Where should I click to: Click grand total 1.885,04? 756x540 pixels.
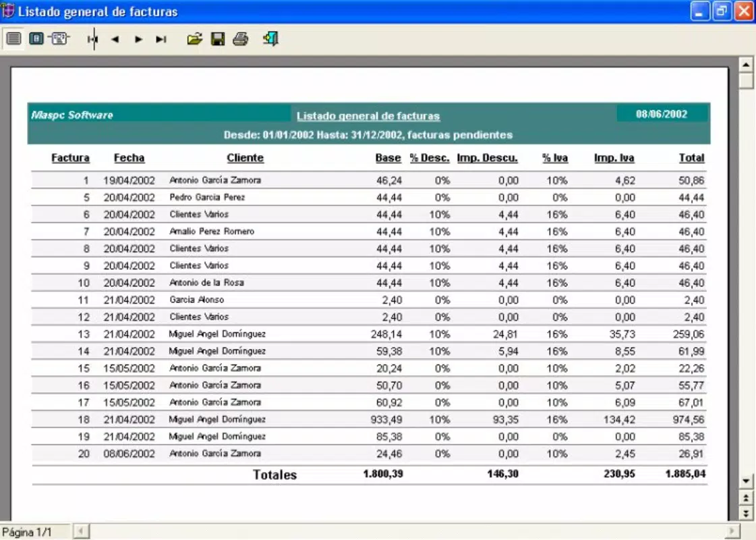click(x=685, y=474)
